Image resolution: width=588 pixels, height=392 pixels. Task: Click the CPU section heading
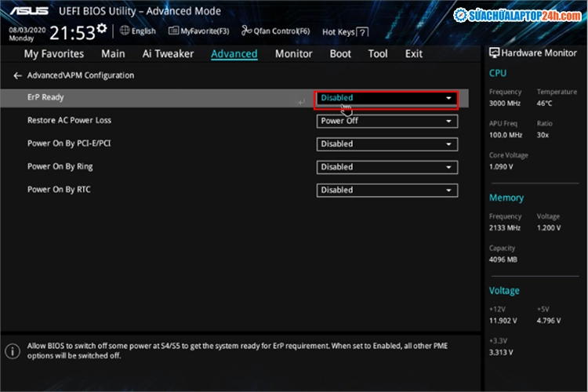498,73
